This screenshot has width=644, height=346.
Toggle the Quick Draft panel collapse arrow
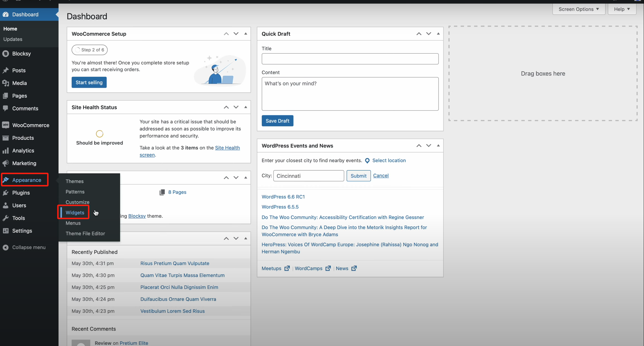pos(438,34)
